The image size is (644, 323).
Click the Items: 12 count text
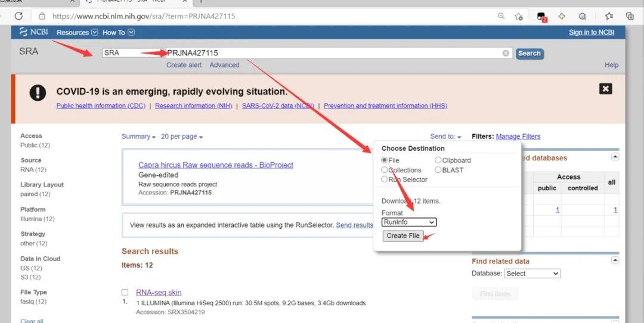click(137, 265)
